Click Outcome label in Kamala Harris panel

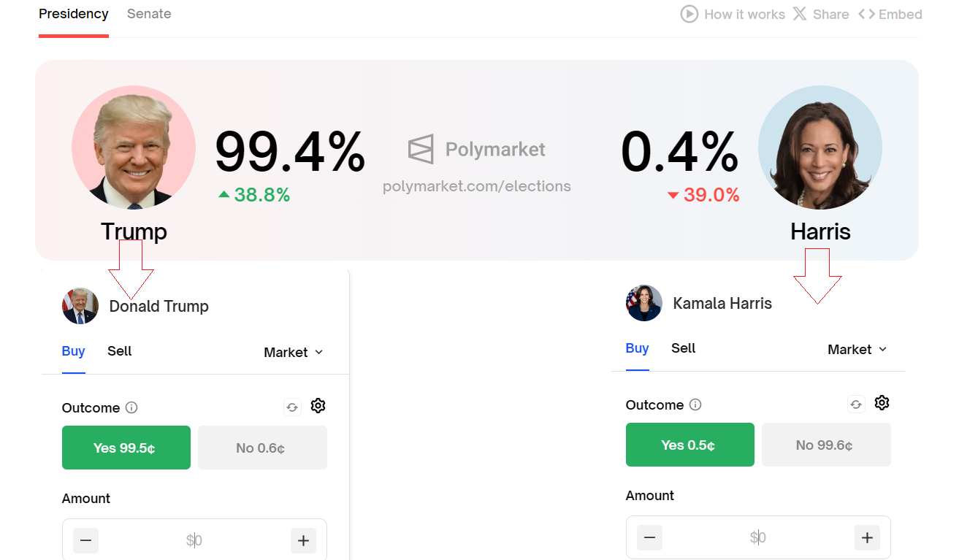655,404
